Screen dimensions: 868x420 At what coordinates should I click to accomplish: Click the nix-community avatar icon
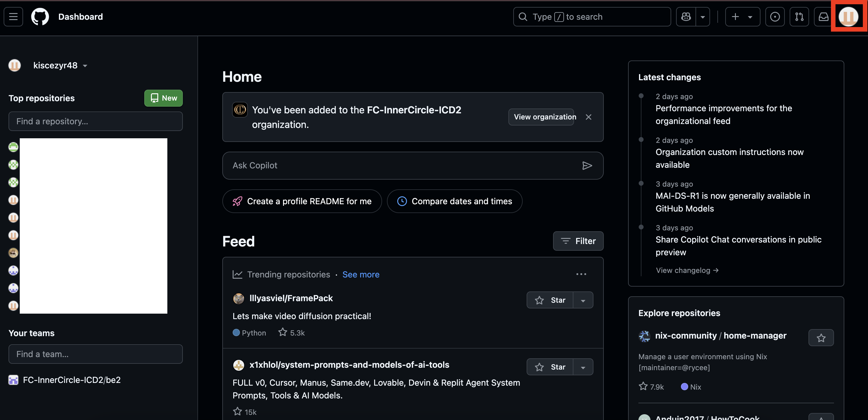coord(644,336)
